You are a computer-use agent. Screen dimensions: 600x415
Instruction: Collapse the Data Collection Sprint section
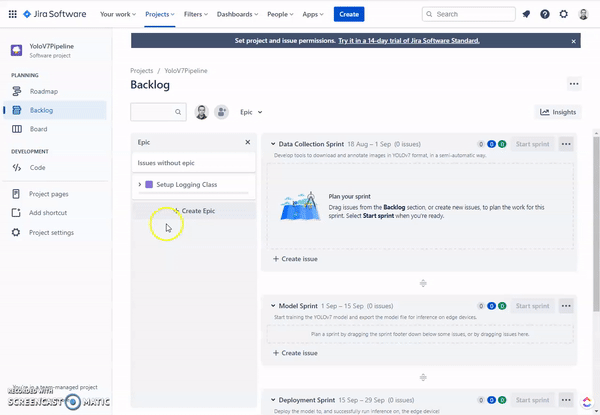[273, 144]
